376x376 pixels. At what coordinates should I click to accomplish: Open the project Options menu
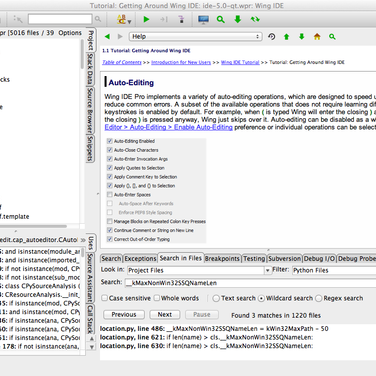pos(70,33)
